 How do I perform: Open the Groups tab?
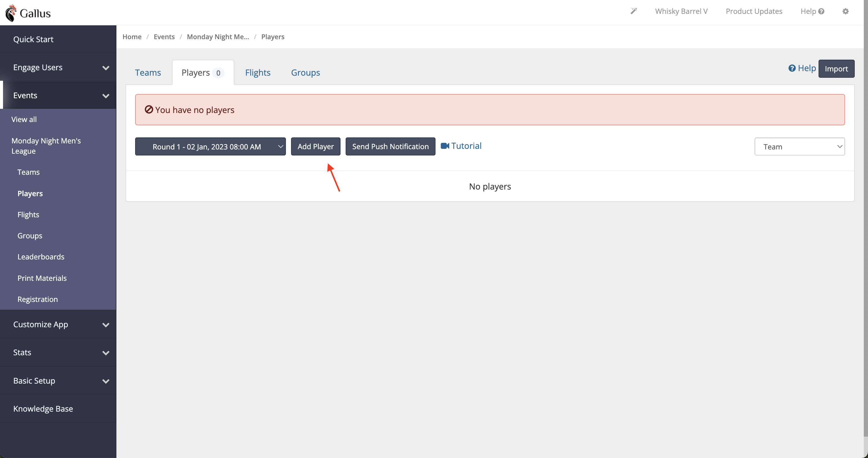click(x=305, y=72)
